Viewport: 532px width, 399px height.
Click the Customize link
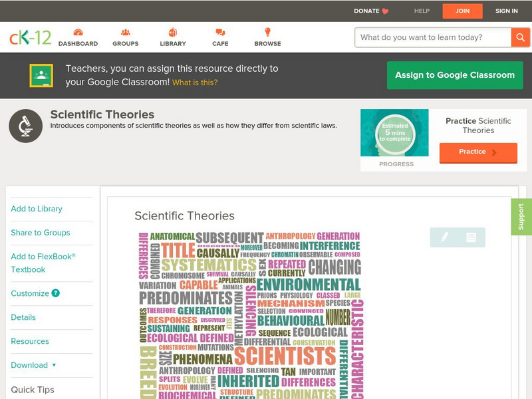pos(30,293)
